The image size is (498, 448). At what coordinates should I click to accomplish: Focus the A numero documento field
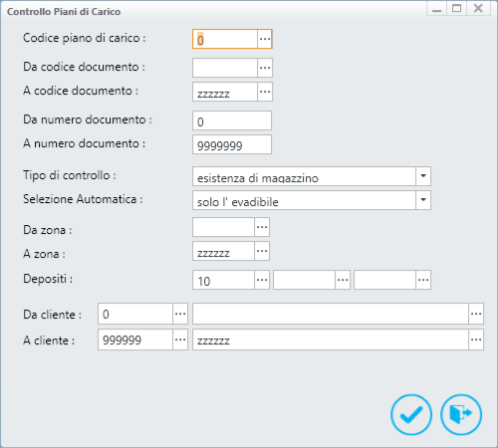click(x=232, y=144)
